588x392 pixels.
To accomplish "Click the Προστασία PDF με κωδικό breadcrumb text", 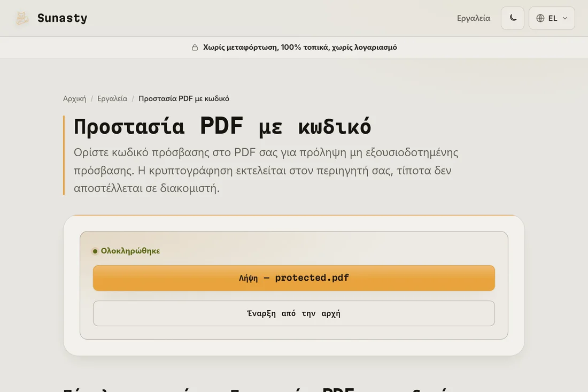I will [184, 98].
